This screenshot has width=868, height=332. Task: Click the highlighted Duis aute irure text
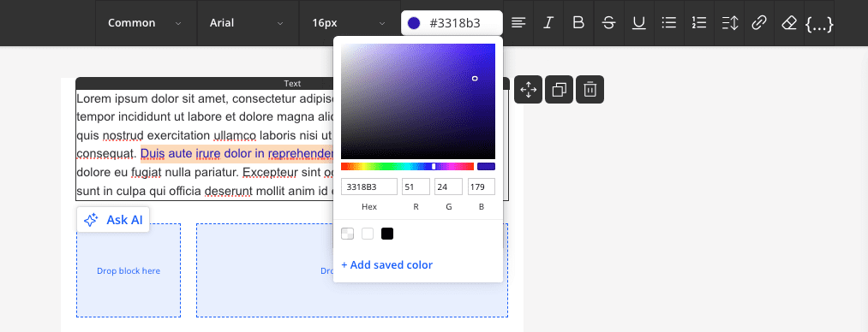point(236,153)
